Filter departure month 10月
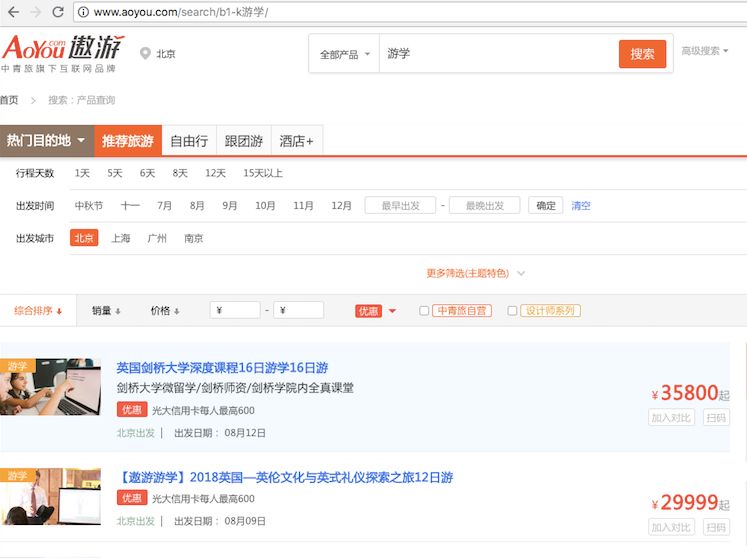The width and height of the screenshot is (747, 558). (265, 205)
